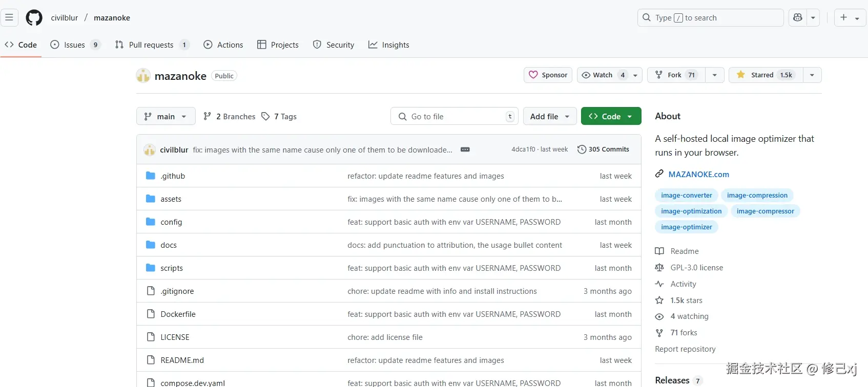Open the green Code clone dropdown
The image size is (868, 387).
click(611, 116)
